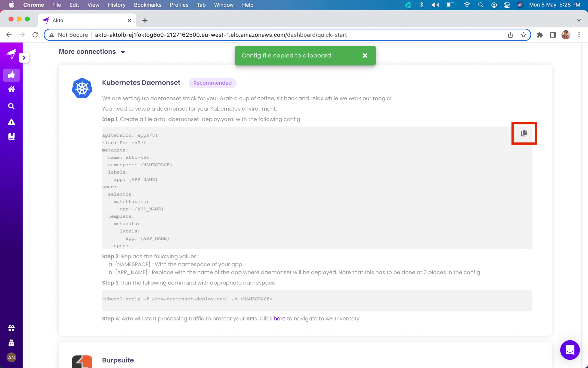The width and height of the screenshot is (588, 368).
Task: Open the History menu
Action: [116, 5]
